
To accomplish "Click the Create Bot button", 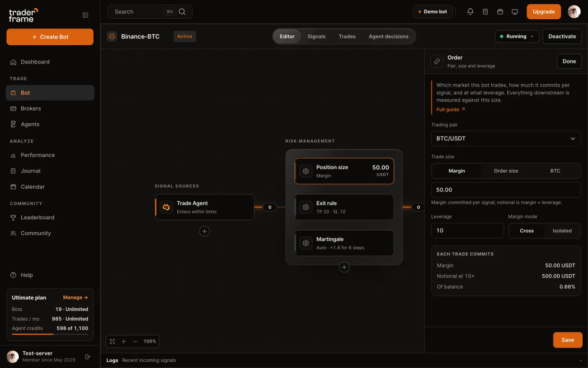I will point(50,37).
